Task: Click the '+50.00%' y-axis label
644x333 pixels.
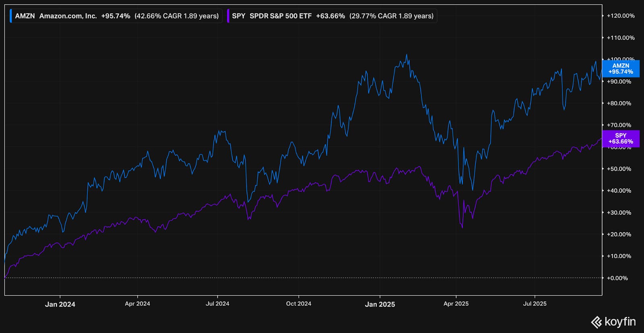Action: click(619, 169)
